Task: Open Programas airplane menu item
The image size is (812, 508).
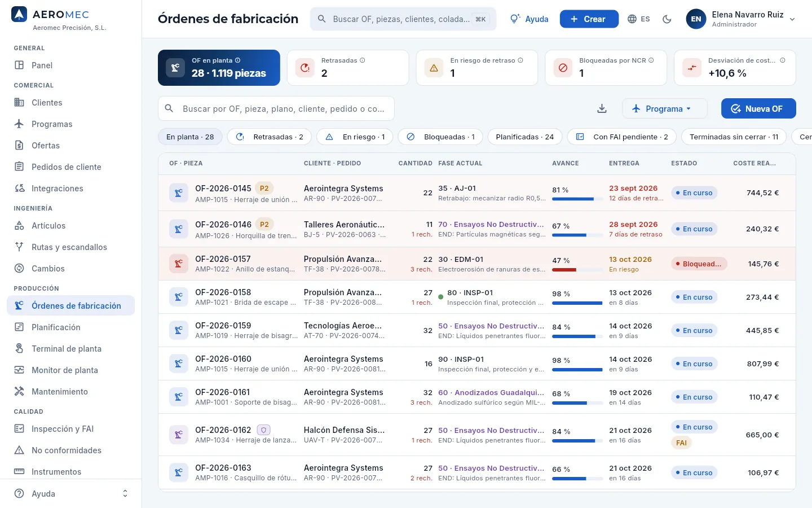Action: 70,124
